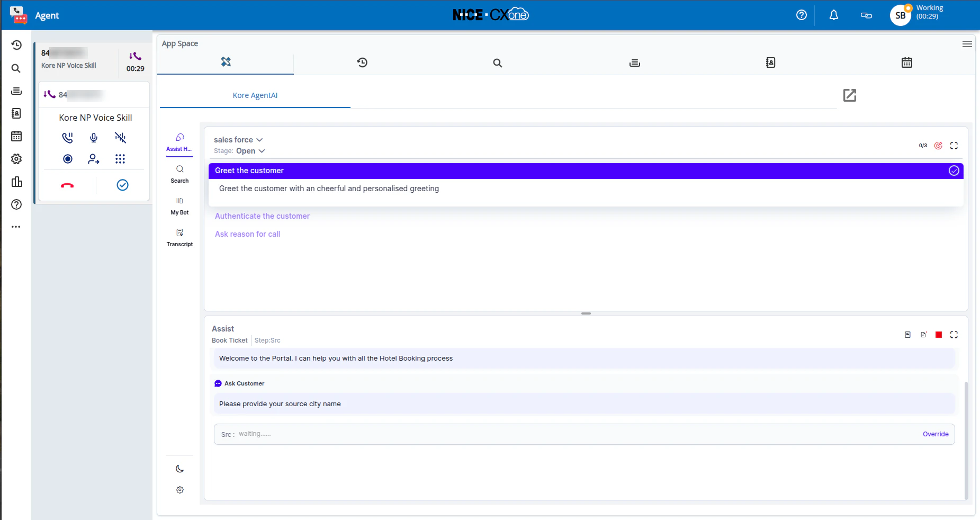Select the Assist History sidebar tab

click(x=179, y=142)
